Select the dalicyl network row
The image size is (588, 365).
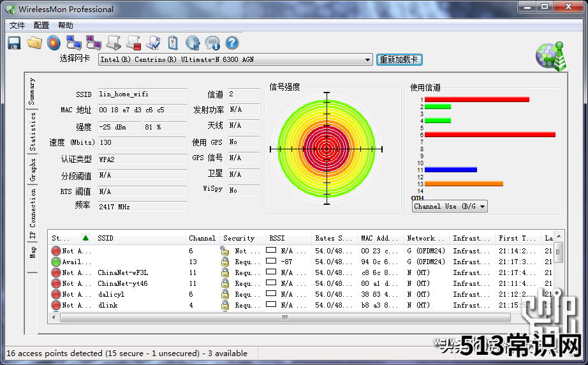[302, 294]
